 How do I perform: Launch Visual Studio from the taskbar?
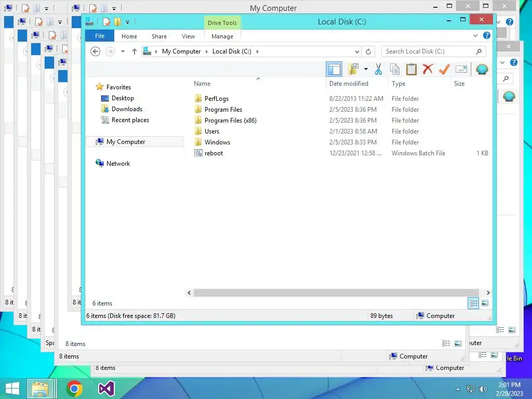[x=106, y=389]
